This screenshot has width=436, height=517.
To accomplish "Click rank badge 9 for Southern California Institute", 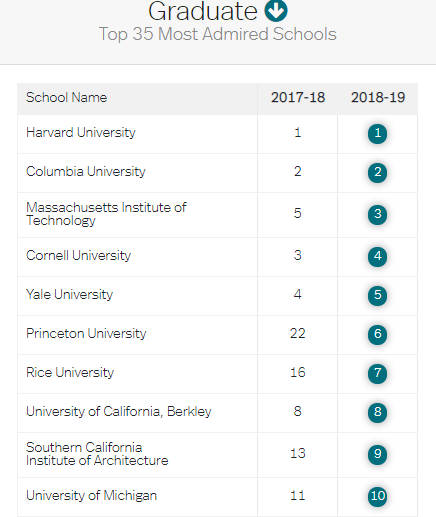I will click(x=377, y=454).
